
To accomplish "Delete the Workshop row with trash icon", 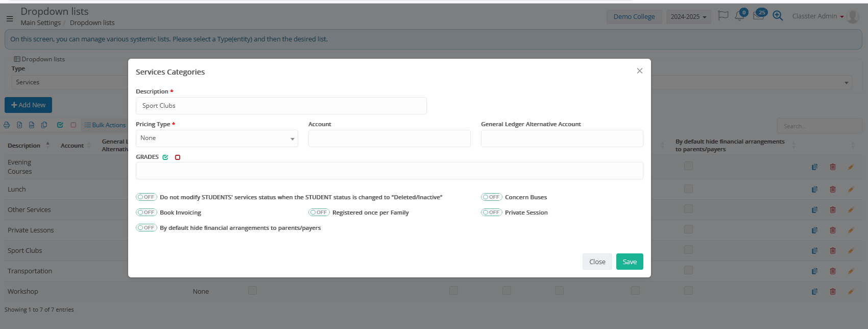I will 833,292.
